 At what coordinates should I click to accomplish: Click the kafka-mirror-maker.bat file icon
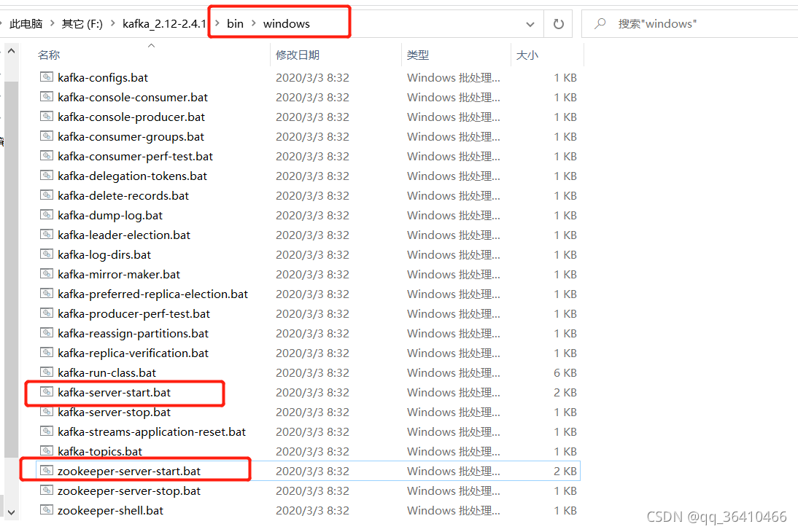(x=46, y=273)
